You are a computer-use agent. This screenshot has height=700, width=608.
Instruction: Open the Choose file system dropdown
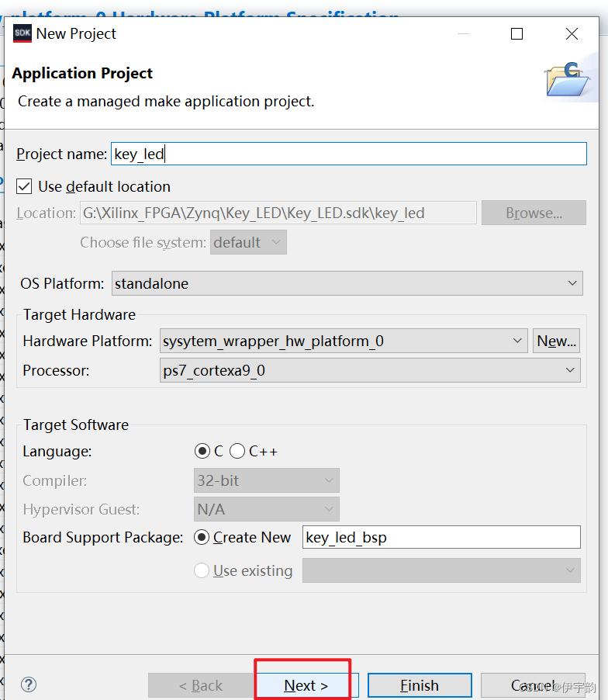pyautogui.click(x=248, y=242)
